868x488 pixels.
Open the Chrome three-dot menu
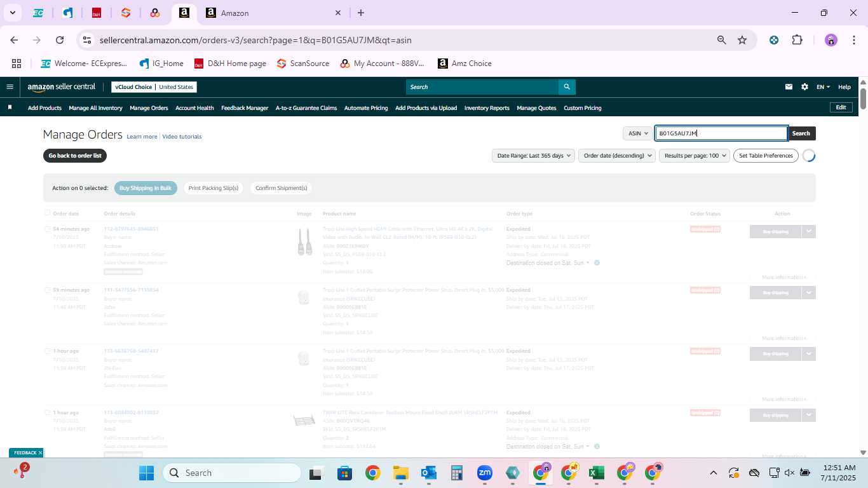[853, 40]
